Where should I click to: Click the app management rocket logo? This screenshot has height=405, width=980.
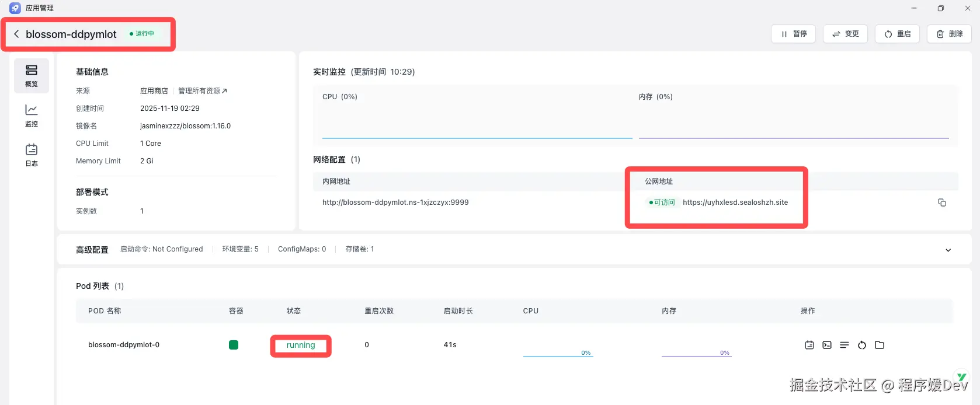15,8
